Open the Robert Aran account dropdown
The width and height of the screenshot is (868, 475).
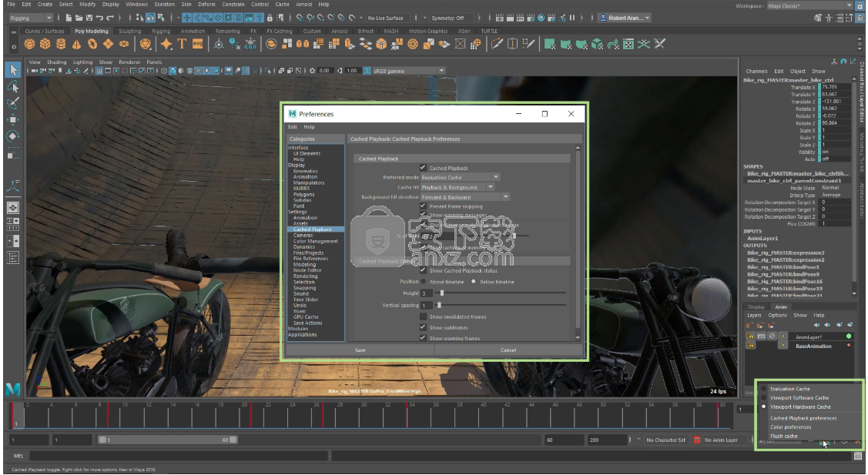pyautogui.click(x=625, y=18)
